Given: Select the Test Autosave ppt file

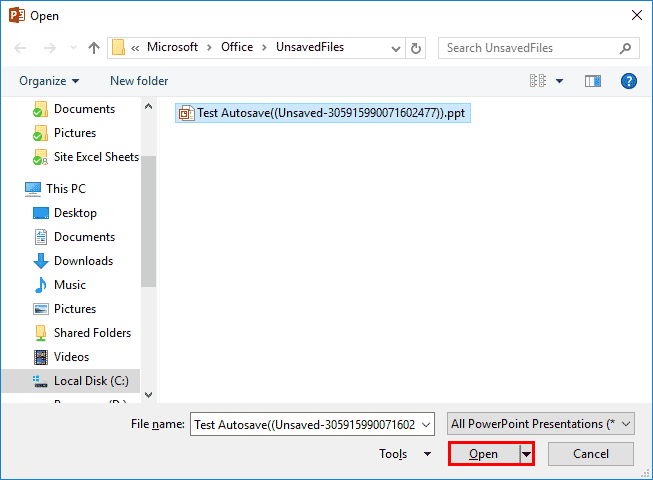Looking at the screenshot, I should 323,113.
